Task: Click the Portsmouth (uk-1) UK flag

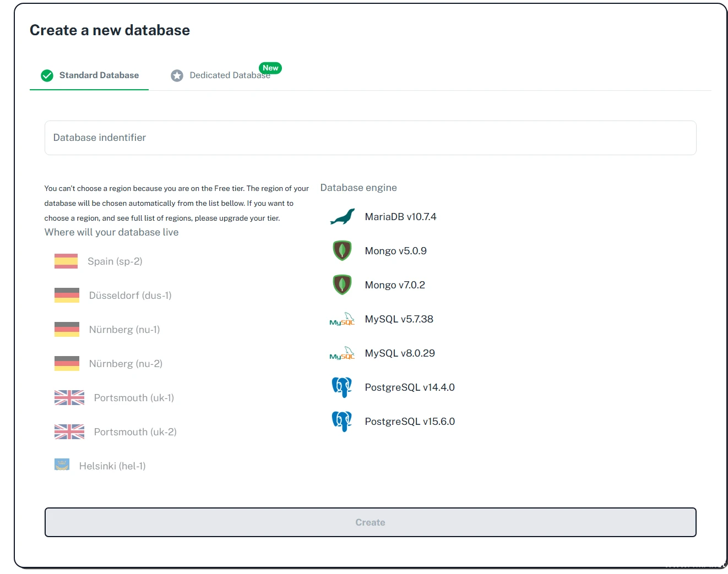Action: tap(69, 398)
